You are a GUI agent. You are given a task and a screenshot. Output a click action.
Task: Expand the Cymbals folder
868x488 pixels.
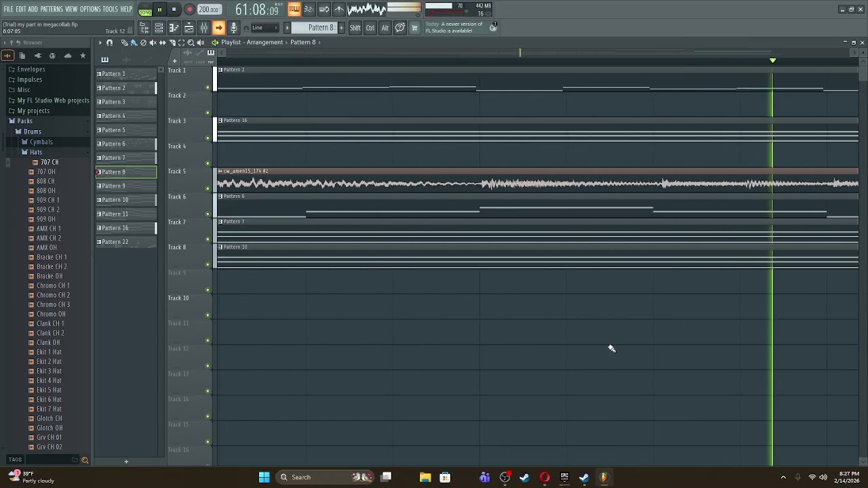point(41,142)
